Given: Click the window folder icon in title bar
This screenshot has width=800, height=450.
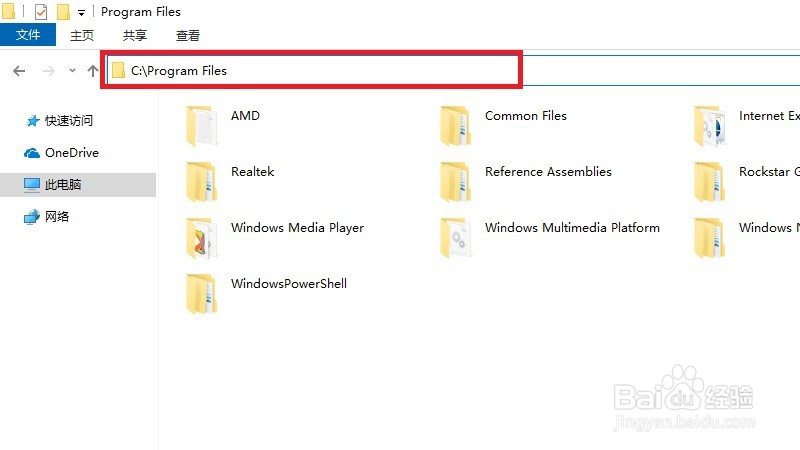Looking at the screenshot, I should (8, 11).
